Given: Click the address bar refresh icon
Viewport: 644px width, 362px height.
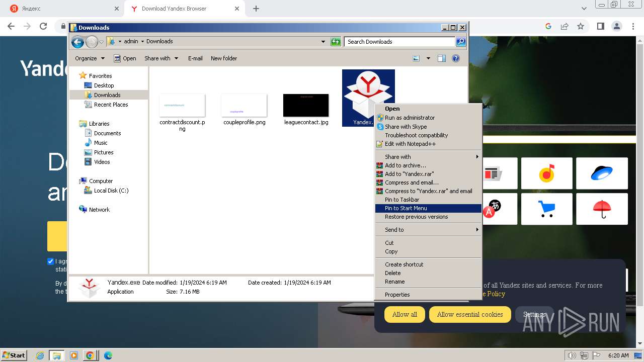Looking at the screenshot, I should 336,42.
